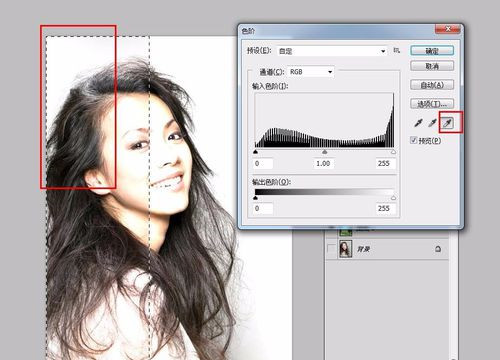Close the 色阶 dialog window

tap(448, 29)
